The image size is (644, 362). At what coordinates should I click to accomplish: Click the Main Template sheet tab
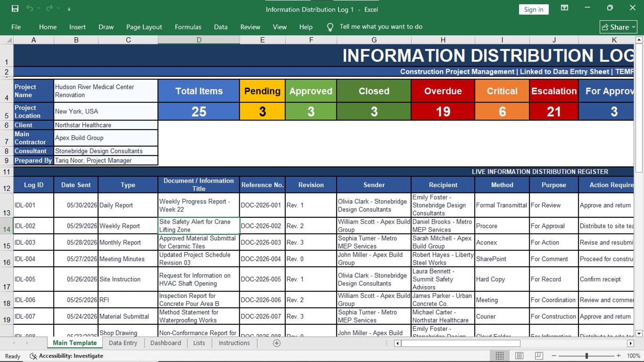(75, 343)
